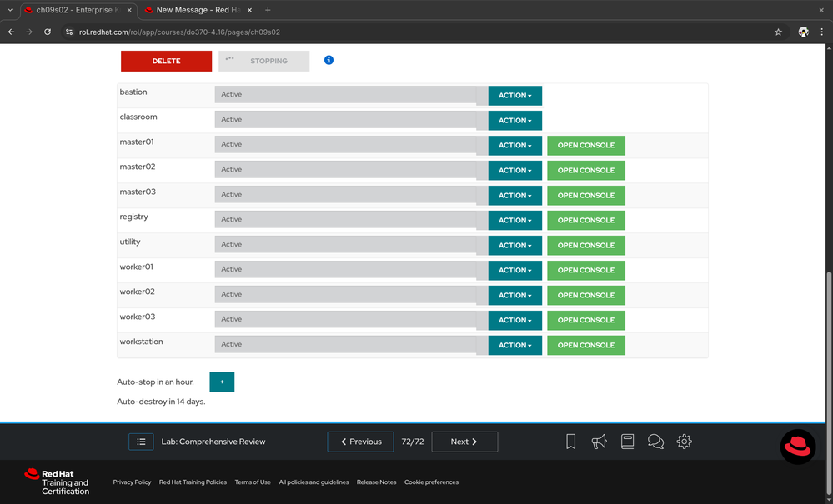Extend auto-stop timer with plus button
Viewport: 833px width, 504px height.
222,382
